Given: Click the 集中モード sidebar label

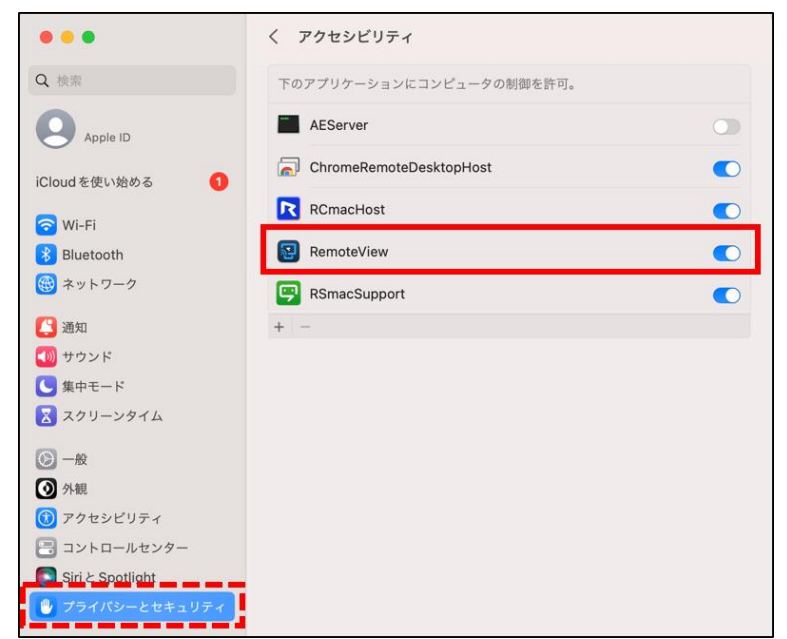Looking at the screenshot, I should click(x=93, y=386).
